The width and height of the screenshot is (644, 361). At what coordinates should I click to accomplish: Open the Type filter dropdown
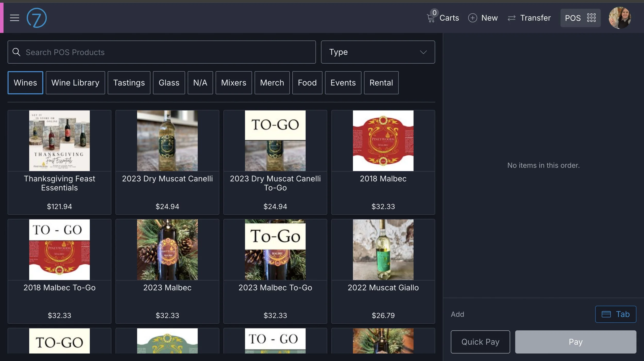click(377, 52)
